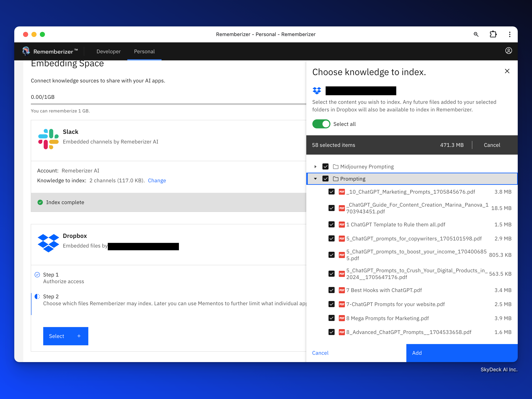Click the blue Add button
This screenshot has height=399, width=532.
(462, 353)
